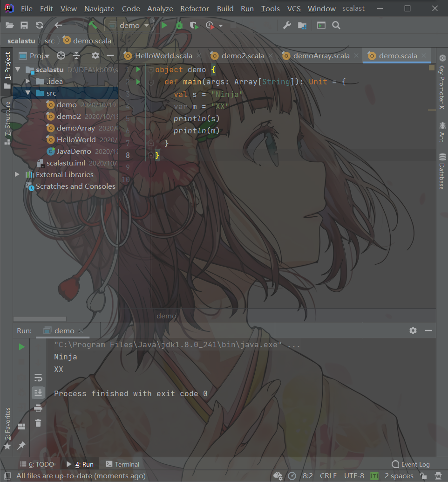Toggle Select Opened File in Project panel
This screenshot has width=448, height=482.
[61, 55]
